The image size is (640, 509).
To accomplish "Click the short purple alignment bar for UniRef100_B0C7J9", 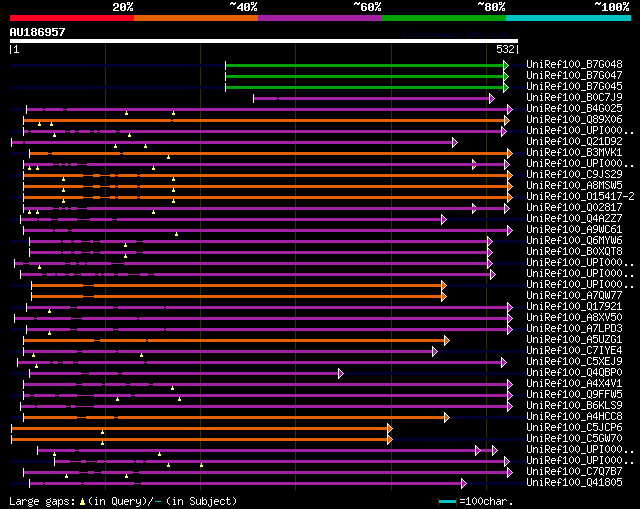I will 371,98.
